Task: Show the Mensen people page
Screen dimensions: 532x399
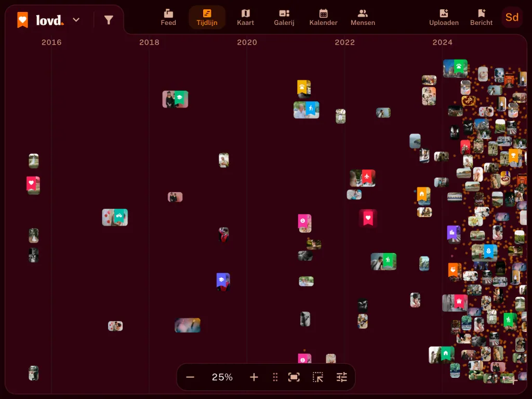Action: (363, 18)
